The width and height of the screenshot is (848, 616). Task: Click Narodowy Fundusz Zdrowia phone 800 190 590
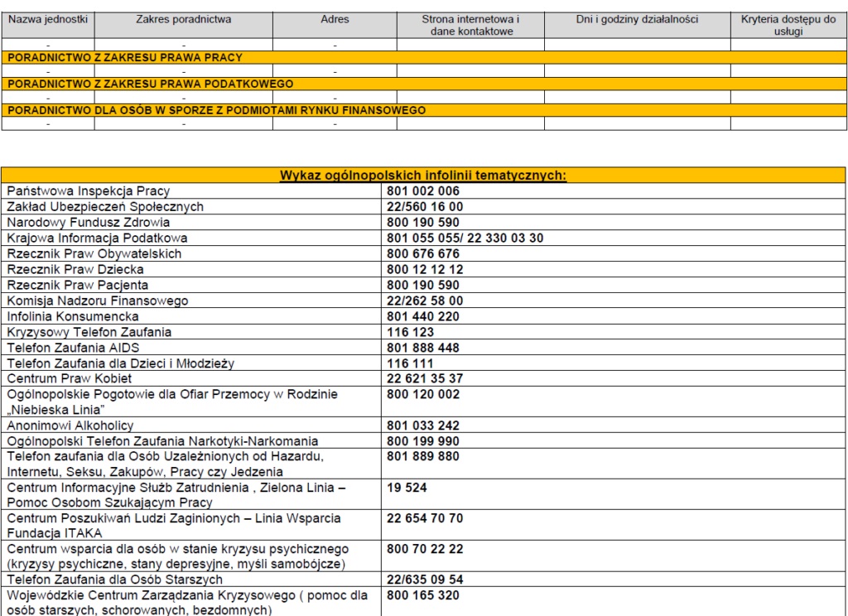tap(423, 223)
